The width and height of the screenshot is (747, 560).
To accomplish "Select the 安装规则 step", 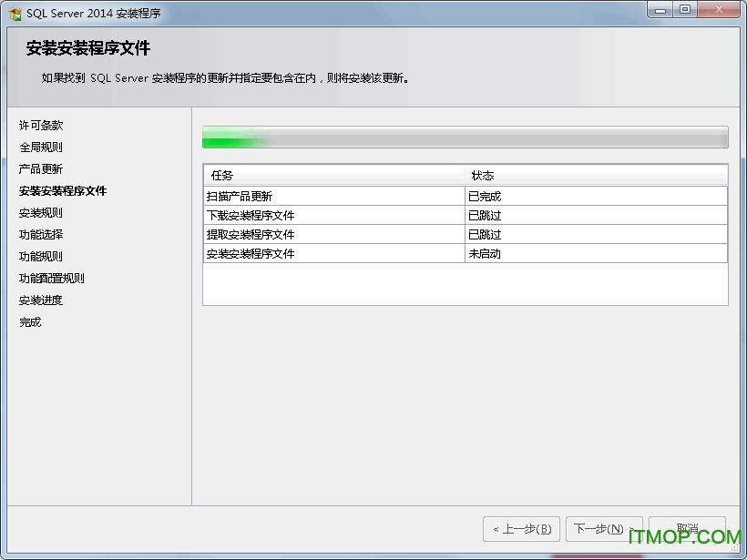I will [40, 212].
